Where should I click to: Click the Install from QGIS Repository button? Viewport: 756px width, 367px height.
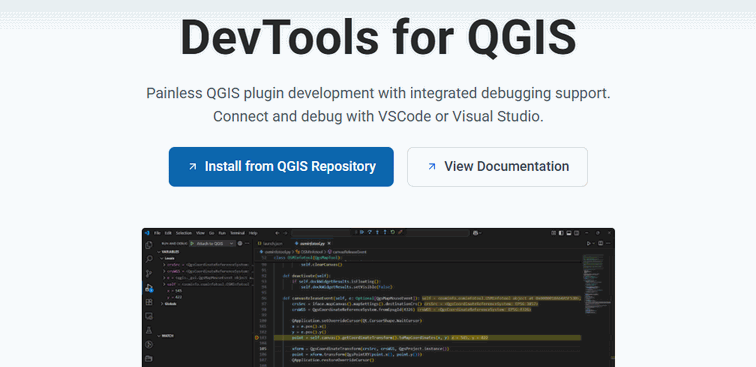[x=281, y=166]
